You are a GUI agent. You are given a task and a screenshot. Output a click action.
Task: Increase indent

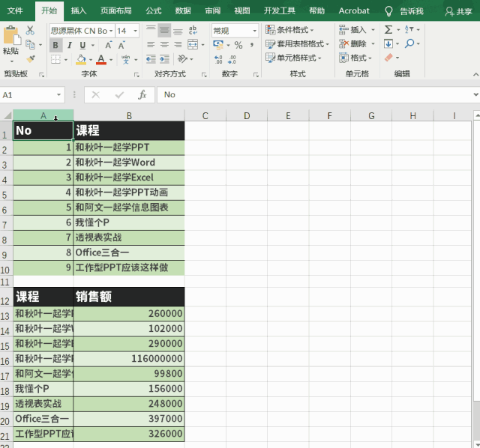164,59
